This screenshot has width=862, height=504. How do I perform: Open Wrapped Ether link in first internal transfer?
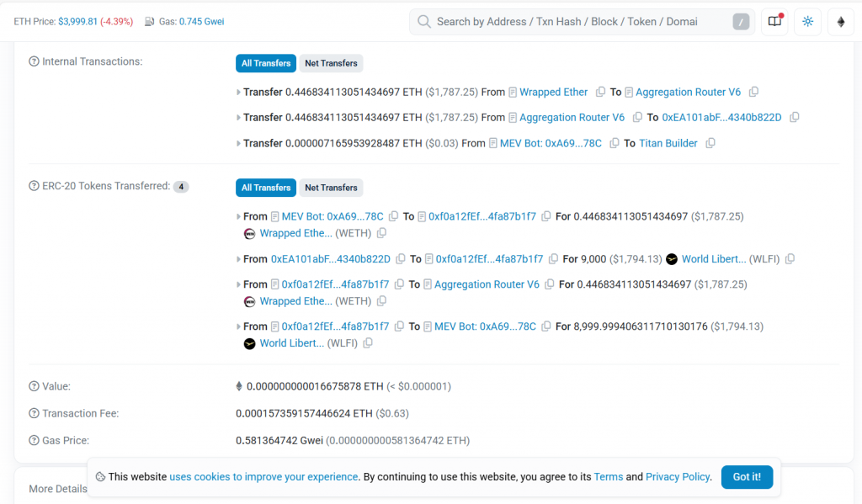point(554,92)
